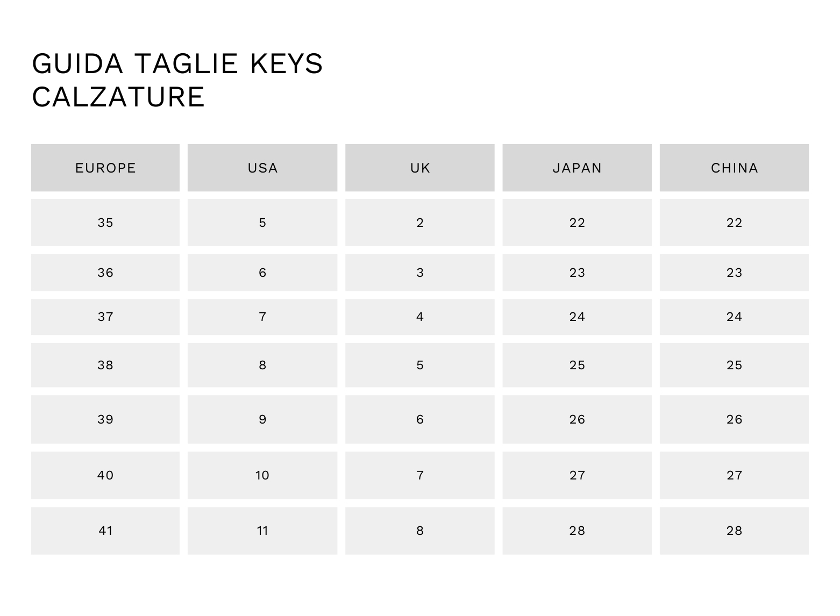Viewport: 840px width, 616px height.
Task: Click Europe size 38 cell
Action: (105, 365)
